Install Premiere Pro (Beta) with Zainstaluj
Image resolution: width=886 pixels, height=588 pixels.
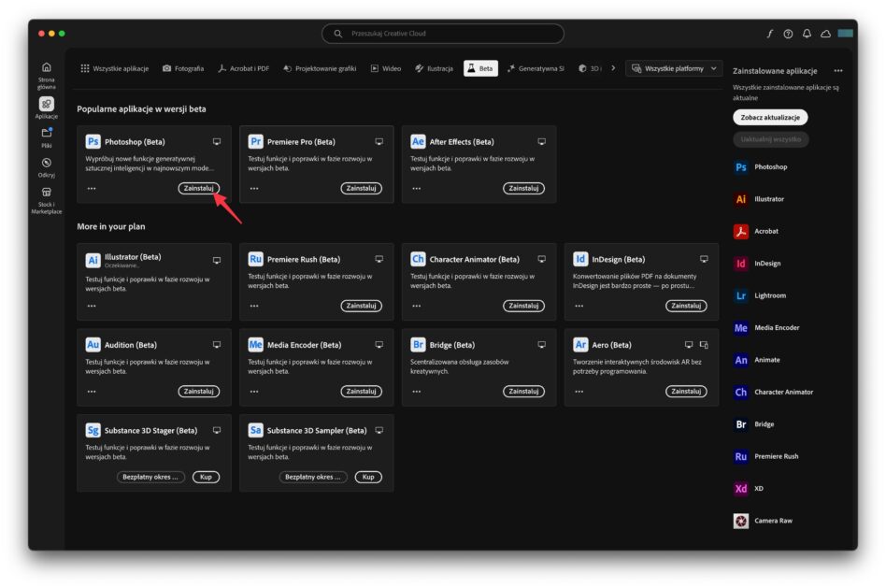pos(361,188)
